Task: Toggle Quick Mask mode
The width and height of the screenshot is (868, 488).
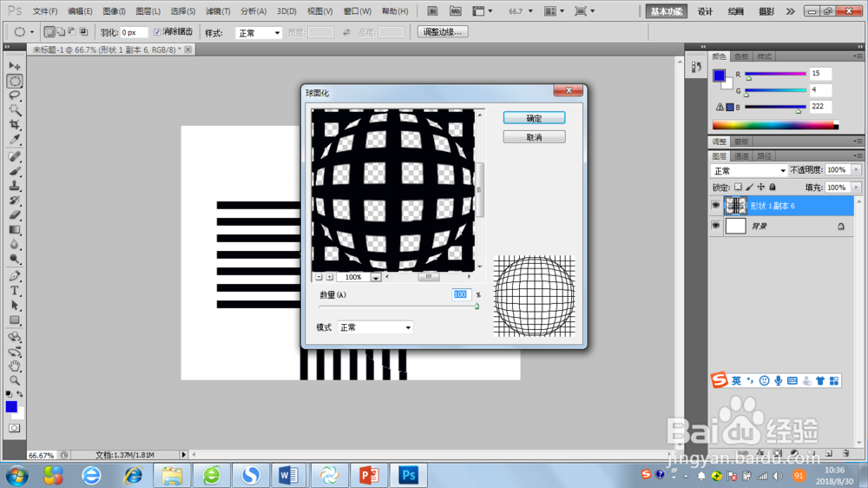Action: (x=15, y=428)
